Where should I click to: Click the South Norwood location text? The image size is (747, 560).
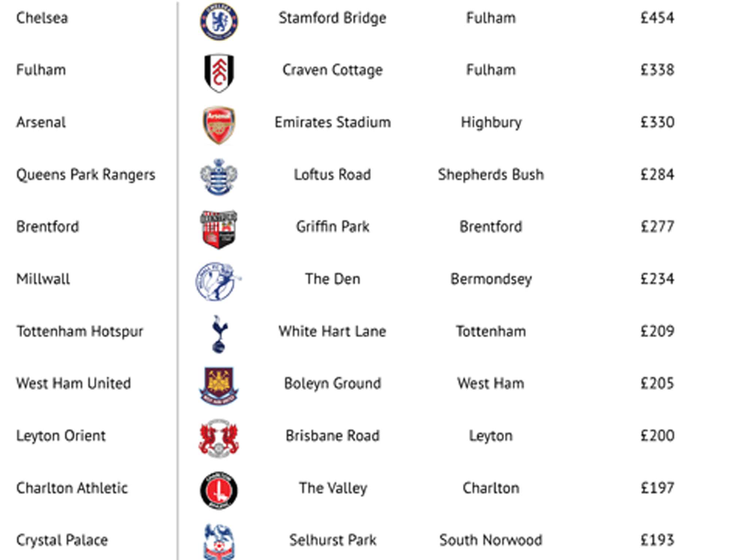(x=491, y=540)
